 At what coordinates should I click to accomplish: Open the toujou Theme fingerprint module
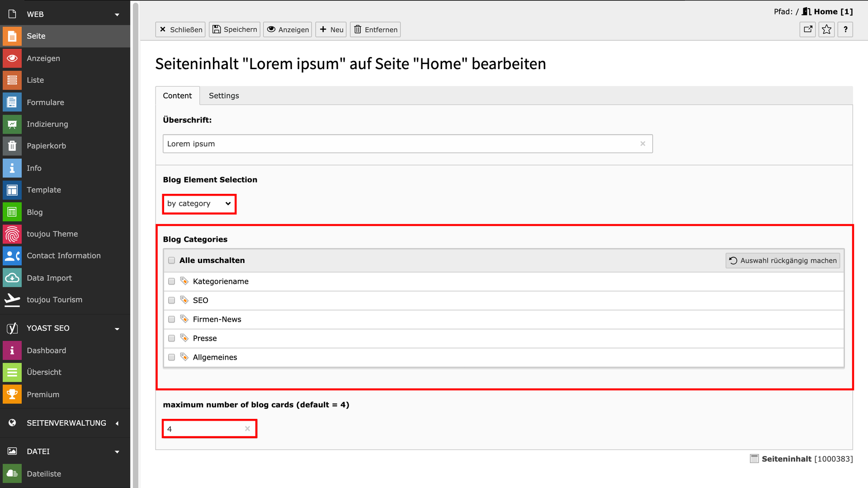(x=12, y=234)
